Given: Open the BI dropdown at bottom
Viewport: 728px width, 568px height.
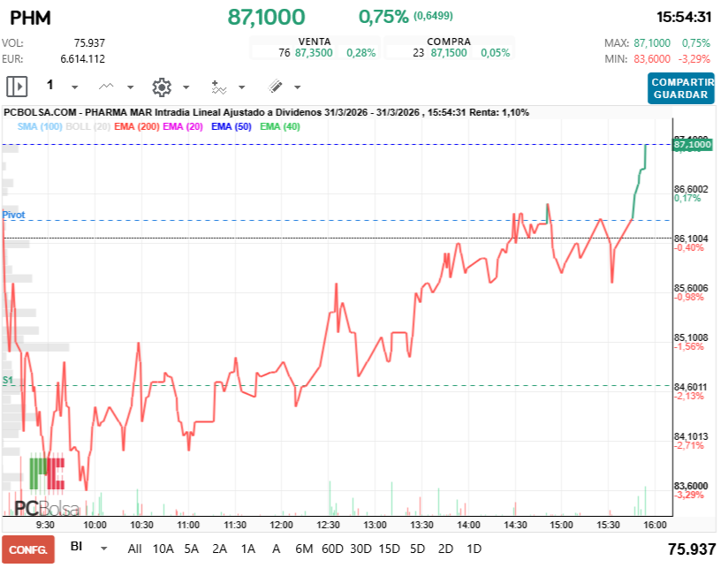Looking at the screenshot, I should pos(104,549).
